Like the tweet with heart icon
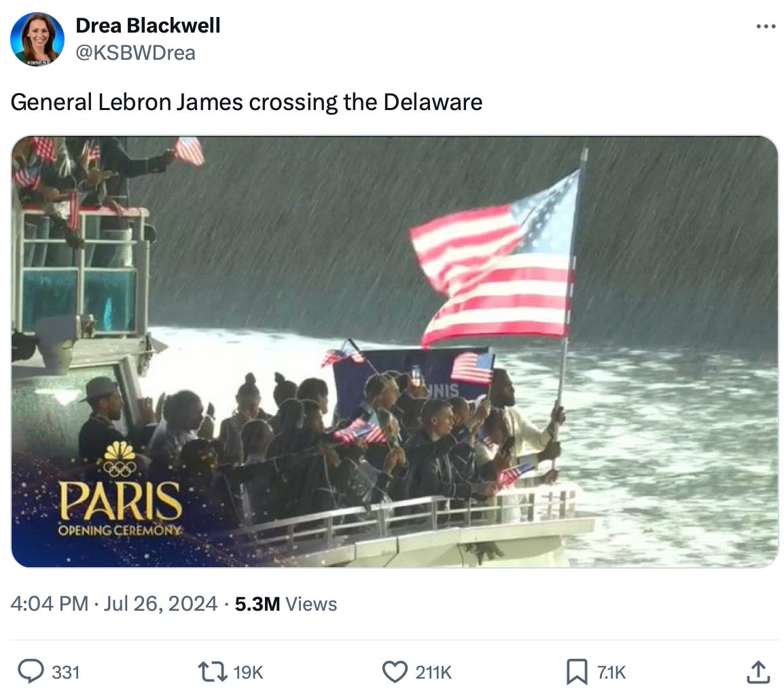Viewport: 784px width, 697px height. (395, 672)
